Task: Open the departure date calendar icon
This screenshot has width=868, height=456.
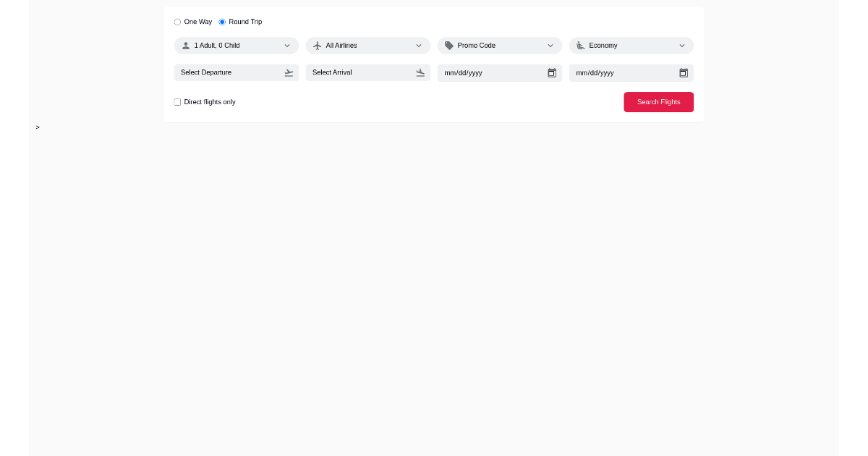Action: pos(552,72)
